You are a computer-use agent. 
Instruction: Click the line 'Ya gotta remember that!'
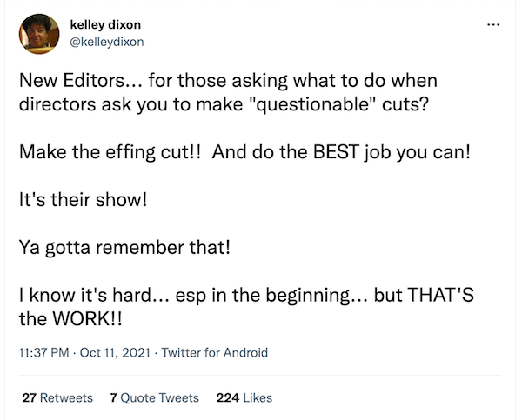tap(124, 247)
